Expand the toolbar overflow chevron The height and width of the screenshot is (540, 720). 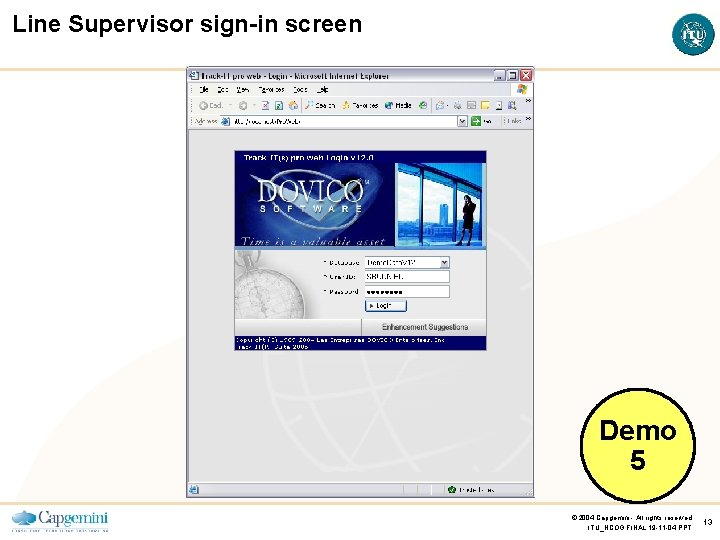point(528,101)
